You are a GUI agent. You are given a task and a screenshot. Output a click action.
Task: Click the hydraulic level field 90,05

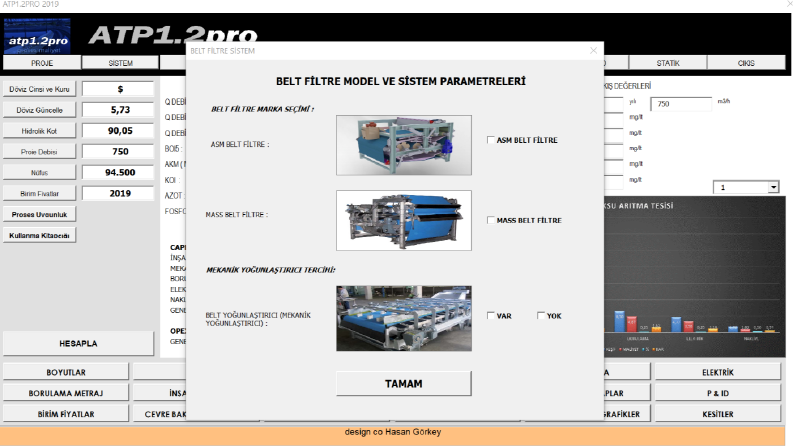click(x=118, y=130)
